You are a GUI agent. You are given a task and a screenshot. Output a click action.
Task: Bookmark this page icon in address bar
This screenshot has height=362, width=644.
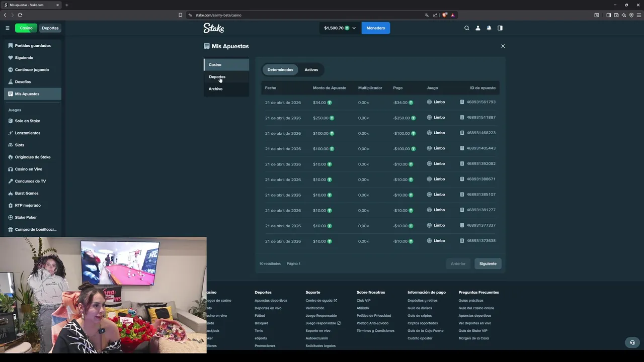point(181,15)
